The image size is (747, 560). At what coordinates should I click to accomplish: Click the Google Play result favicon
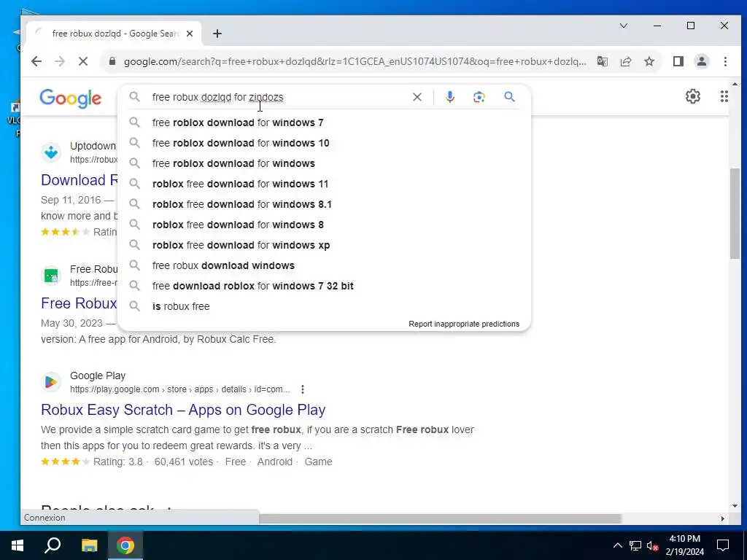51,382
